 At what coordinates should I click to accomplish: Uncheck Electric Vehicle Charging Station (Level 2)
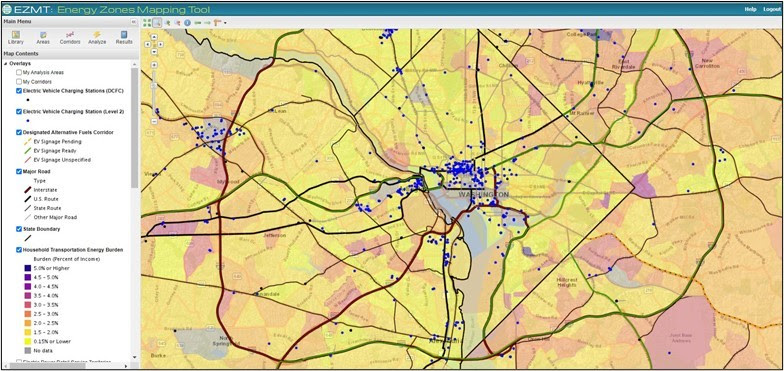19,112
